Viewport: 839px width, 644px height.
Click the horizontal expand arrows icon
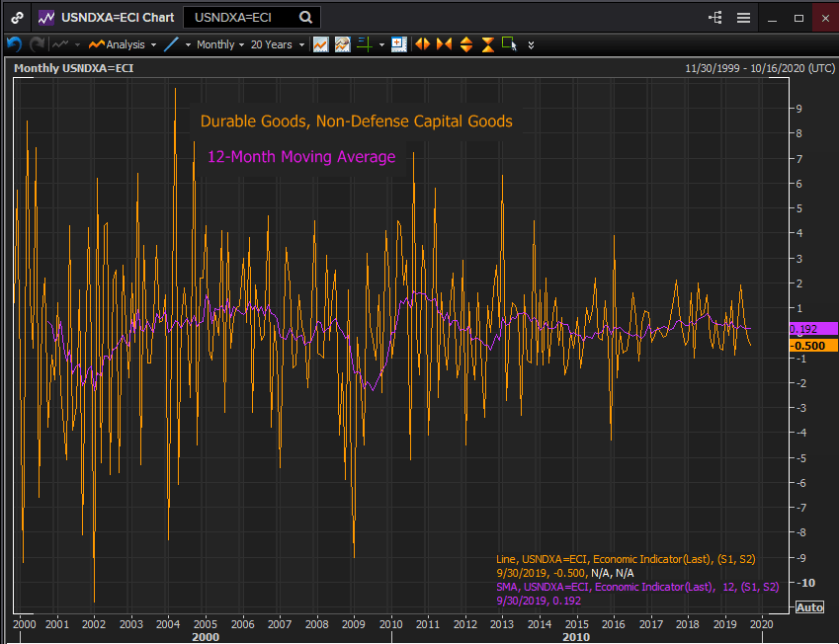[x=422, y=44]
